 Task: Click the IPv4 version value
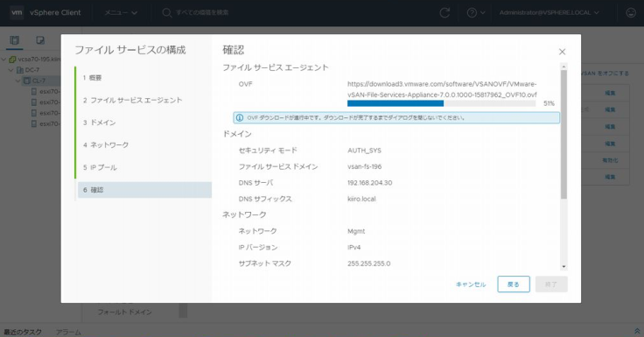click(354, 248)
